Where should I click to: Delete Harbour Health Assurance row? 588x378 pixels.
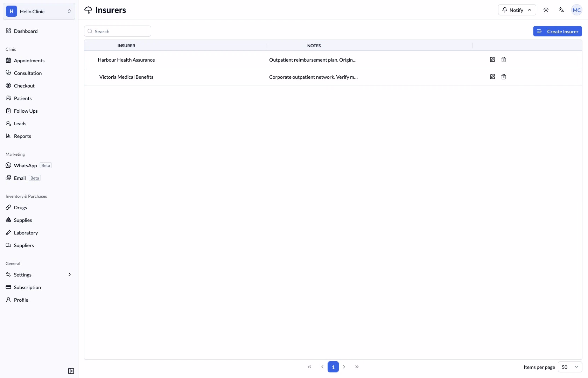tap(504, 59)
